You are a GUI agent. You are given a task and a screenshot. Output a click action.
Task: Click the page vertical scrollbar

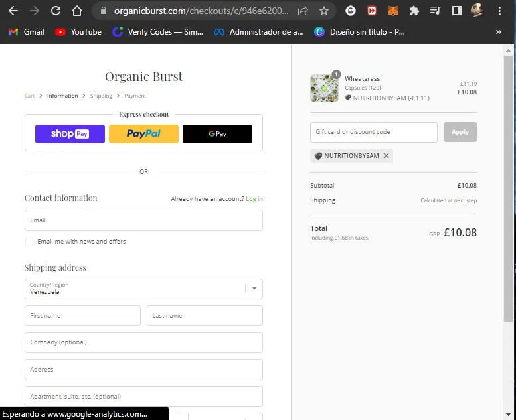(508, 188)
